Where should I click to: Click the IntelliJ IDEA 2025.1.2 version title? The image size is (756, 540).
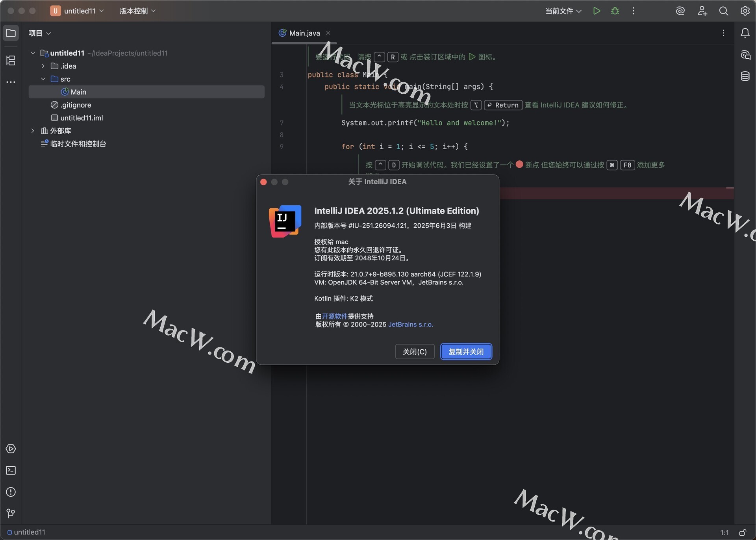pyautogui.click(x=397, y=211)
